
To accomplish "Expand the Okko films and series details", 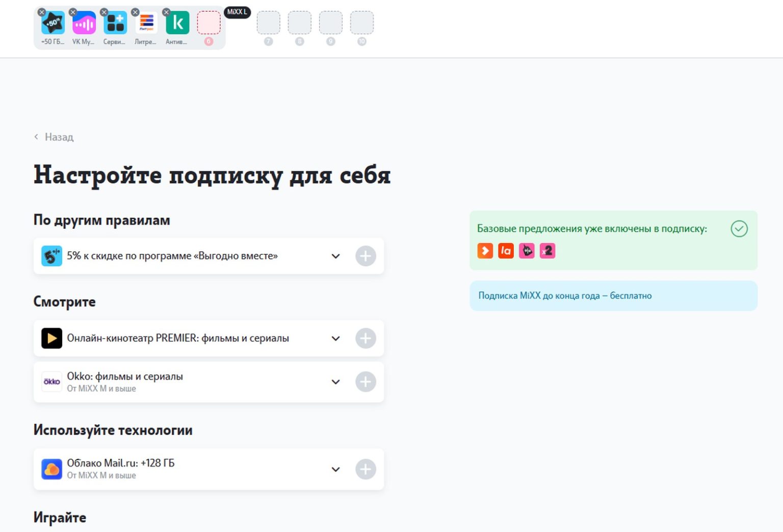I will pos(335,382).
